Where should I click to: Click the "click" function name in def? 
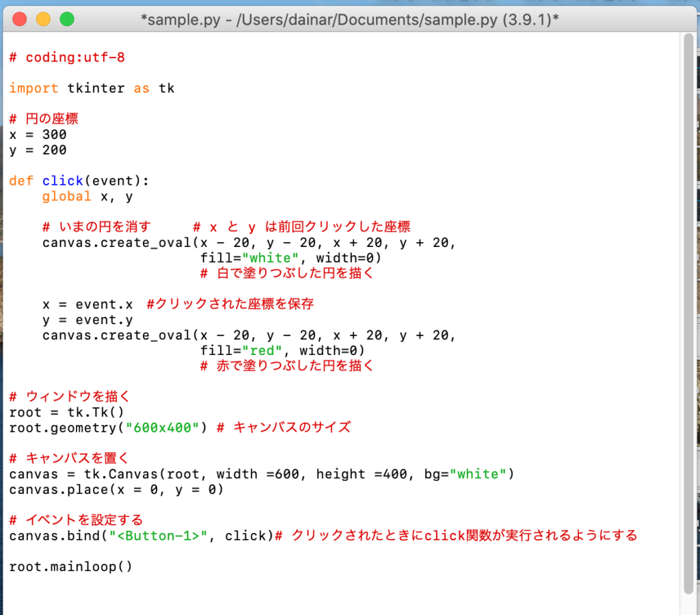(x=62, y=181)
